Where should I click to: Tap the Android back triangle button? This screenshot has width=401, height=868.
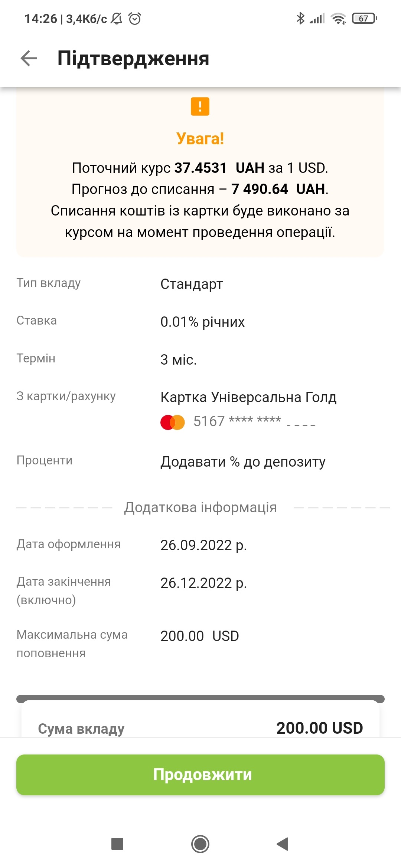[283, 844]
